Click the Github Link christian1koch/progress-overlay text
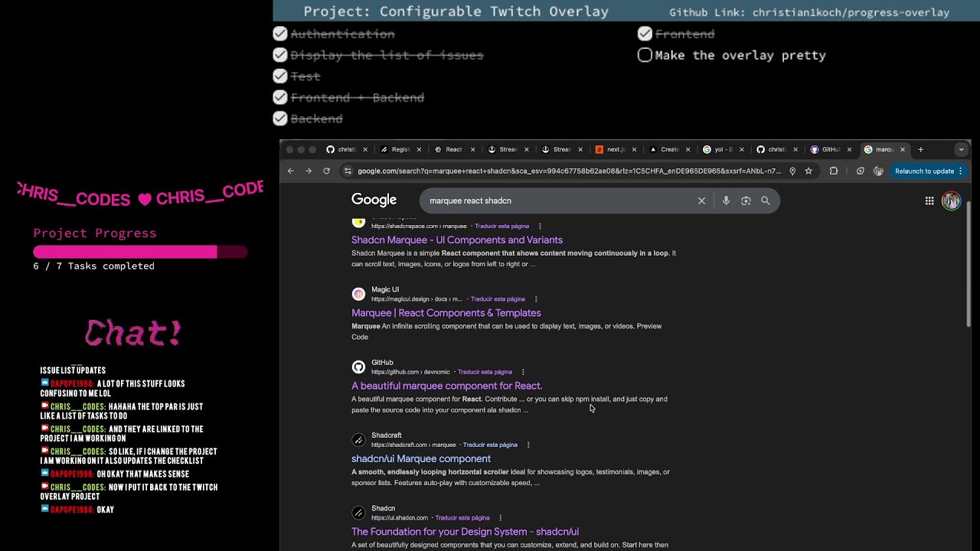 pos(809,12)
